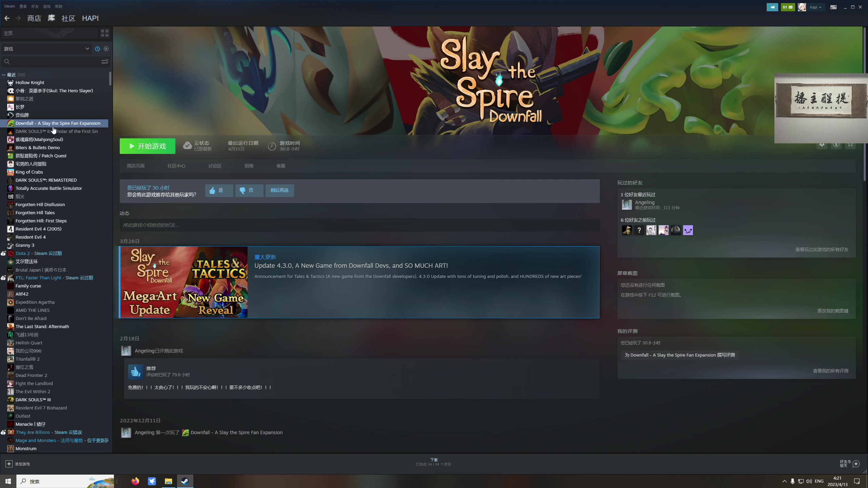Open the 好友 menu in menu bar

pos(35,6)
